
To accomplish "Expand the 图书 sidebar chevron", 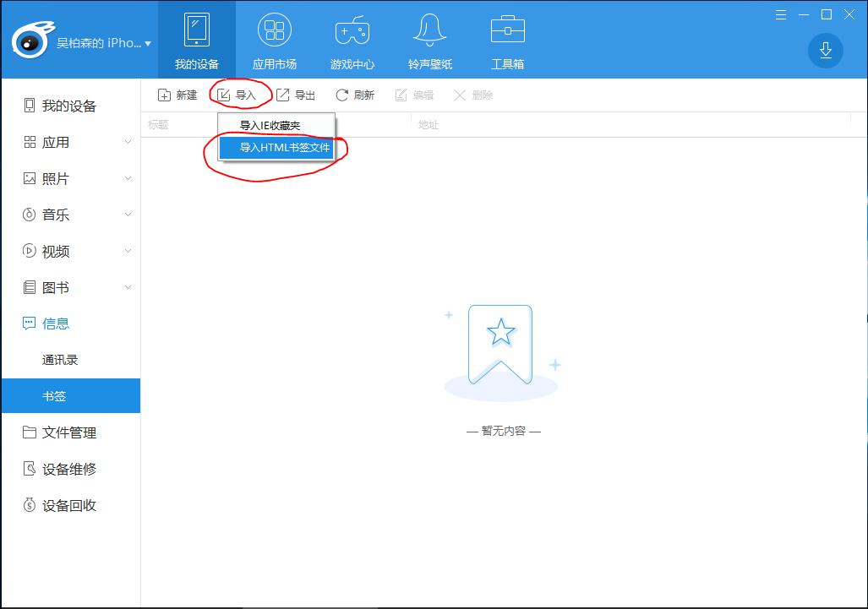I will tap(128, 287).
